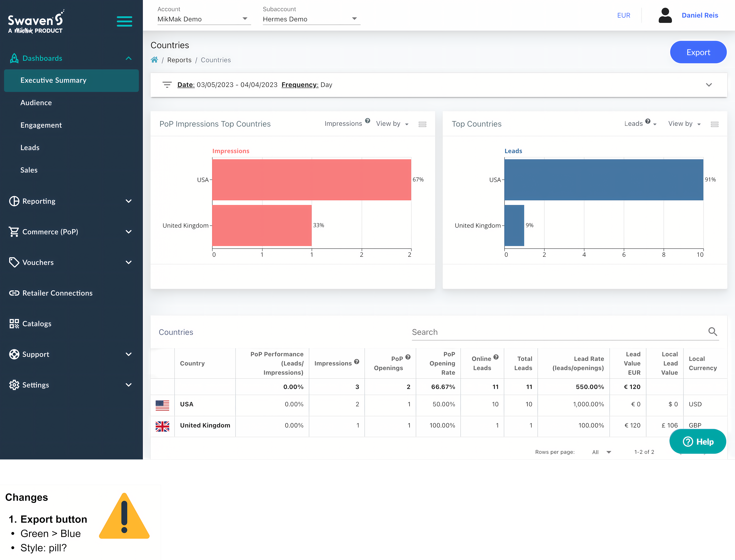Open the hamburger menu beside Swaven logo
The width and height of the screenshot is (735, 560).
pyautogui.click(x=124, y=21)
